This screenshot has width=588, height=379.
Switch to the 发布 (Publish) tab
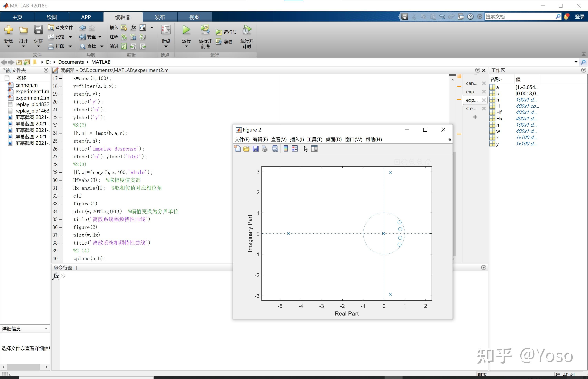(160, 17)
